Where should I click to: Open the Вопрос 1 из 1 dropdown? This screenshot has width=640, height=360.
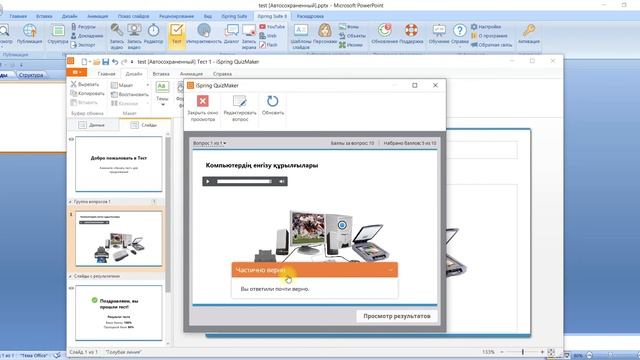[209, 143]
